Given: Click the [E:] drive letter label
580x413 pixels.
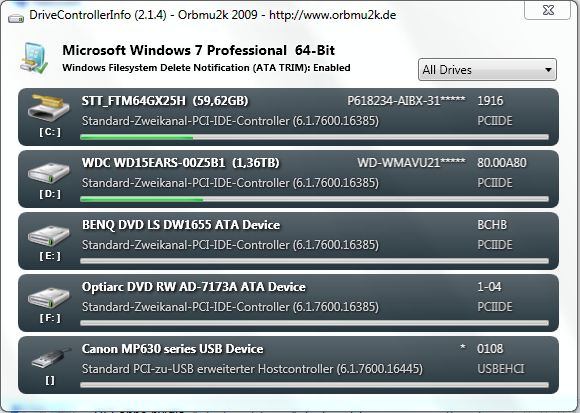Looking at the screenshot, I should 50,256.
